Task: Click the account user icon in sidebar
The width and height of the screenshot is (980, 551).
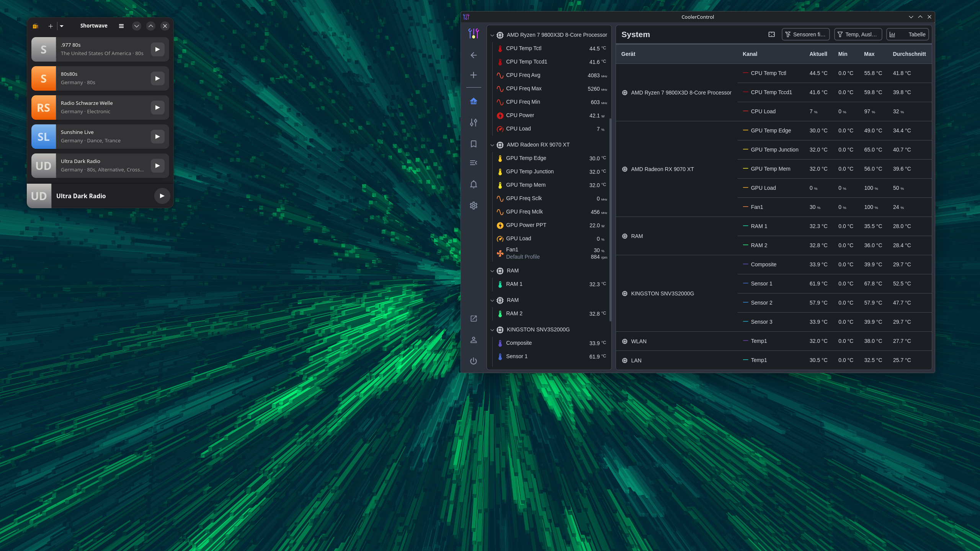Action: (x=474, y=340)
